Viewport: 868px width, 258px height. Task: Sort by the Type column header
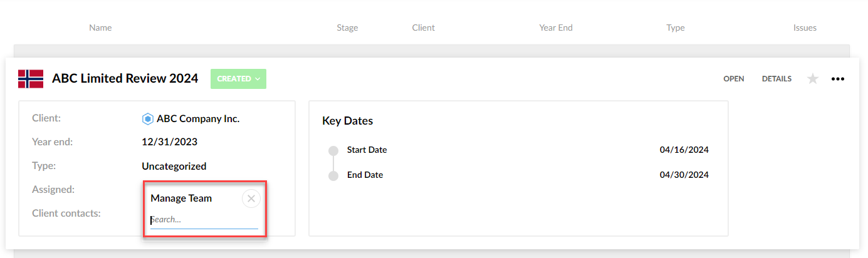(676, 28)
